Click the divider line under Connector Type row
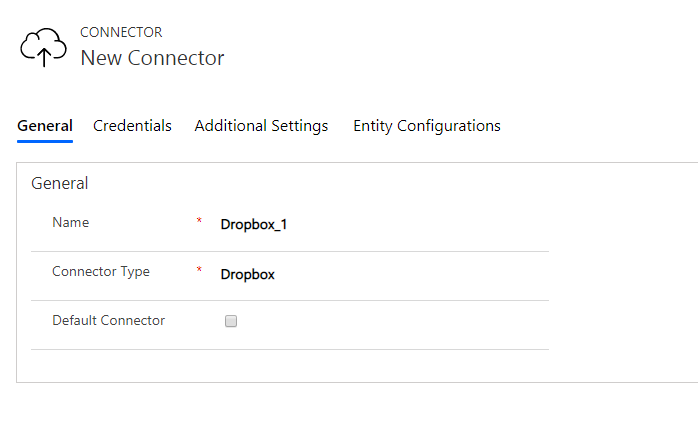 tap(290, 301)
